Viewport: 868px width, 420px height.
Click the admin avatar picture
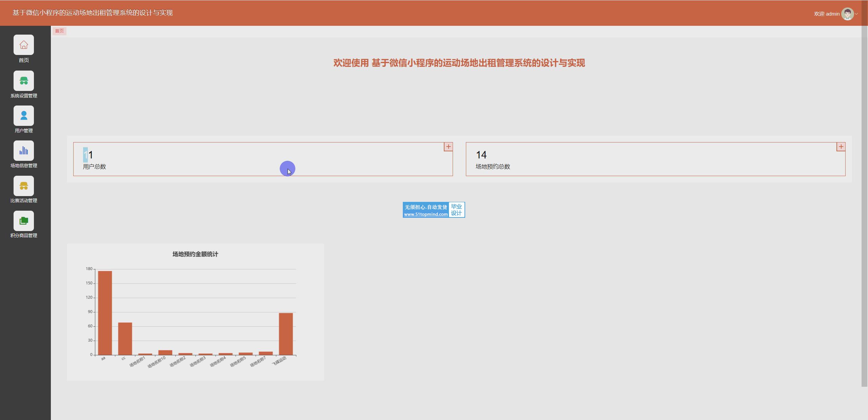point(847,14)
